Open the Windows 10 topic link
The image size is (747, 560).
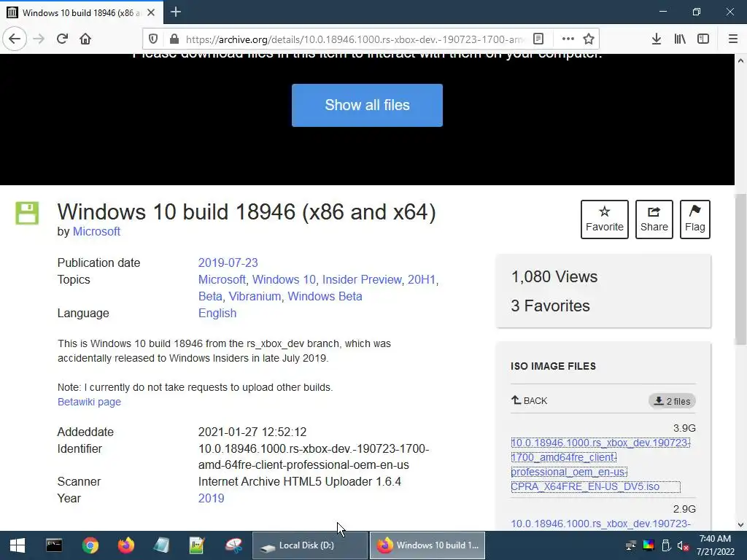284,279
